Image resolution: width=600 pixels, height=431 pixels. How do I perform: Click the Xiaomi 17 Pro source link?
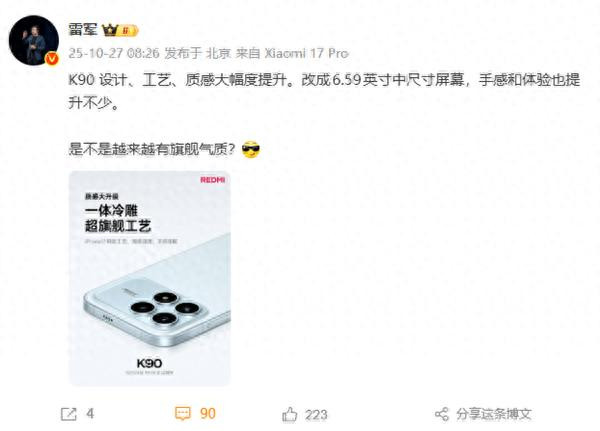coord(307,53)
